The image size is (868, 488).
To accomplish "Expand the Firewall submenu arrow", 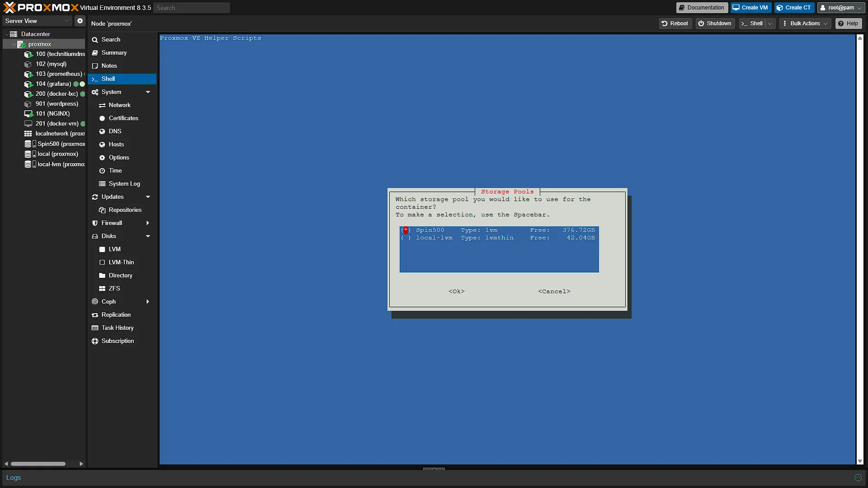I will (x=148, y=223).
